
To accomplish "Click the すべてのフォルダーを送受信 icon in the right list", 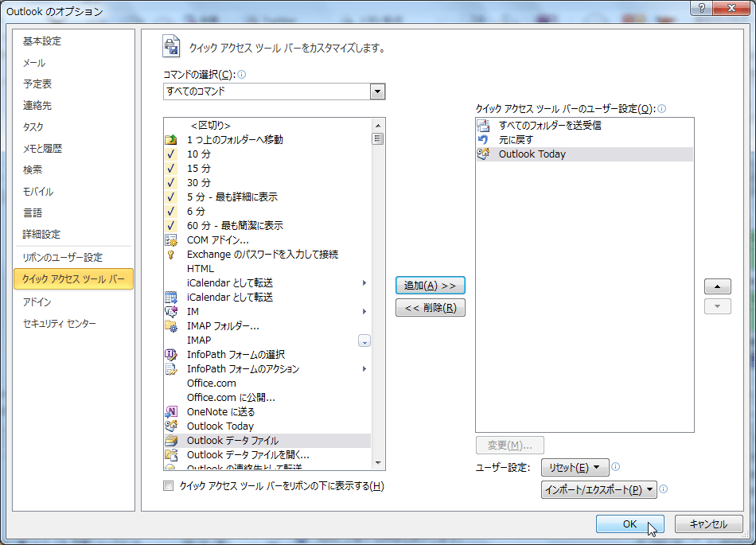I will 483,125.
